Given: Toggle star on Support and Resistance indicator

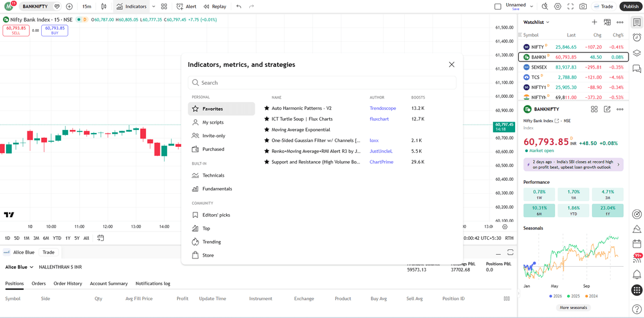Looking at the screenshot, I should 267,162.
